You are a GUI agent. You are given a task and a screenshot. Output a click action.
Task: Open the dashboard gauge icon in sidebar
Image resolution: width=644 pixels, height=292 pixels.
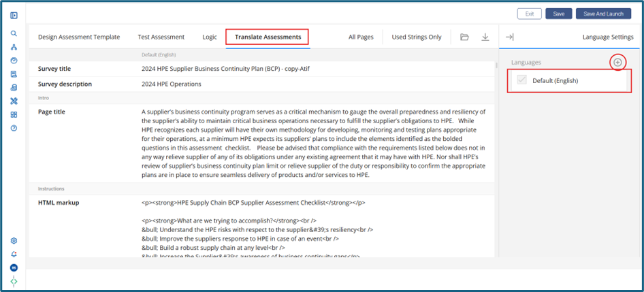tap(14, 61)
